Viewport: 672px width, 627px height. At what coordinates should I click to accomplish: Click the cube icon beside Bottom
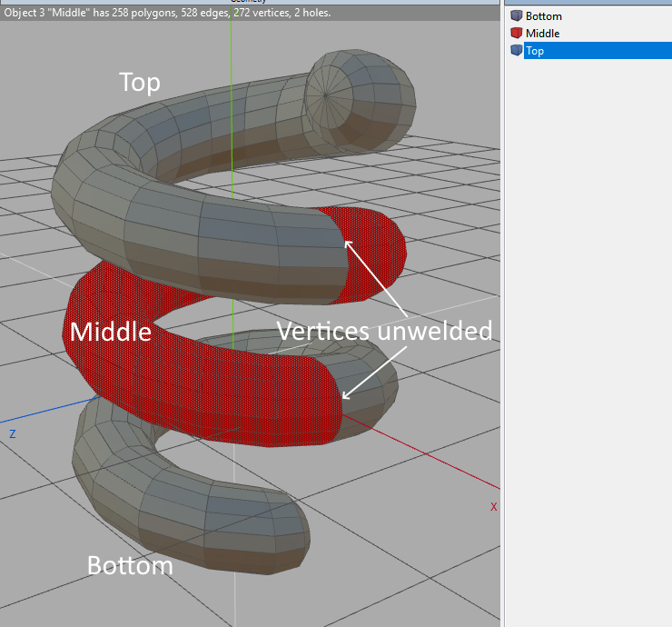517,16
